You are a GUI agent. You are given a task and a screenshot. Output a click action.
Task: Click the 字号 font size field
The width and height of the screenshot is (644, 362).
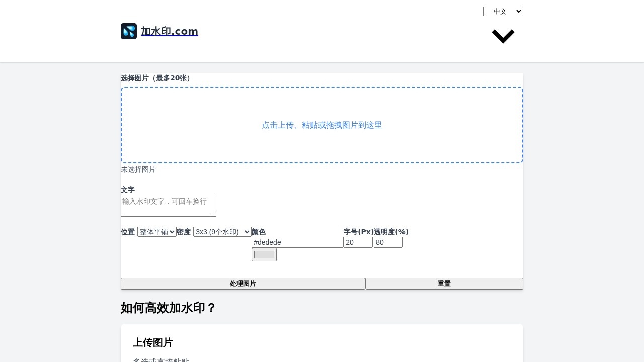click(358, 242)
